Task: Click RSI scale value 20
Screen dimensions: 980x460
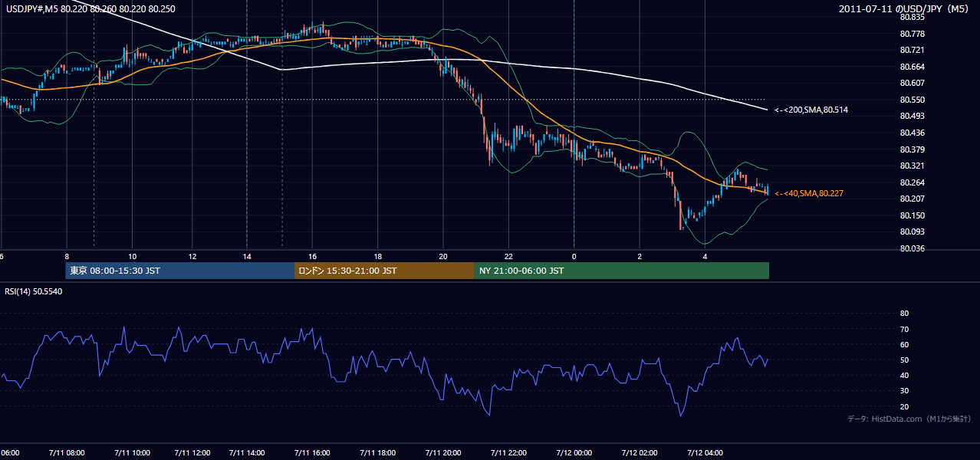Action: click(x=904, y=406)
